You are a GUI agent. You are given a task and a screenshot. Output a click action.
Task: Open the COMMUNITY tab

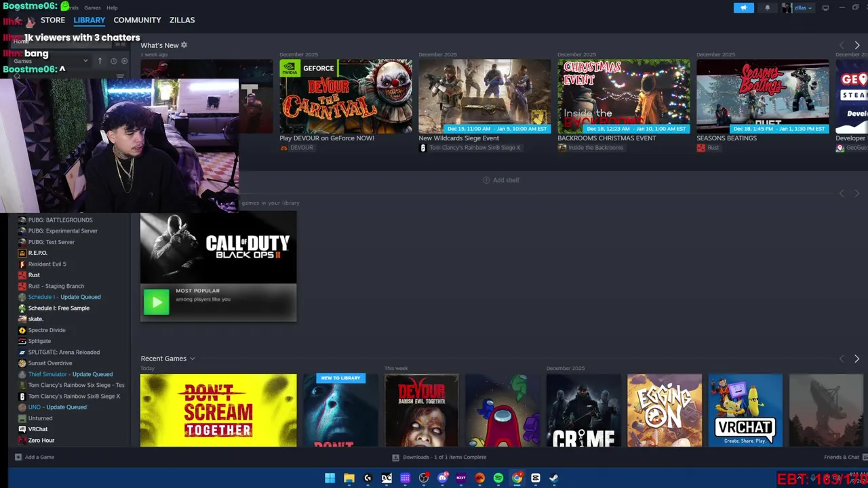click(137, 20)
